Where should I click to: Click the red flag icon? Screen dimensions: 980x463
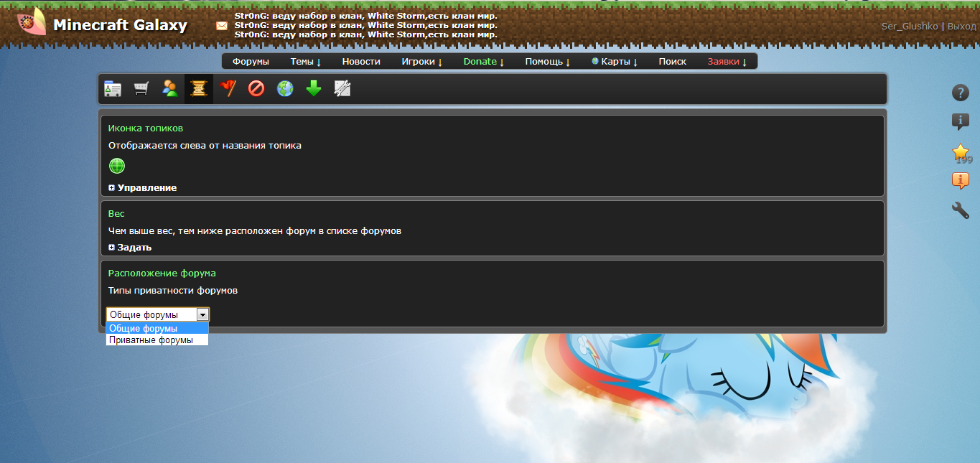click(228, 89)
